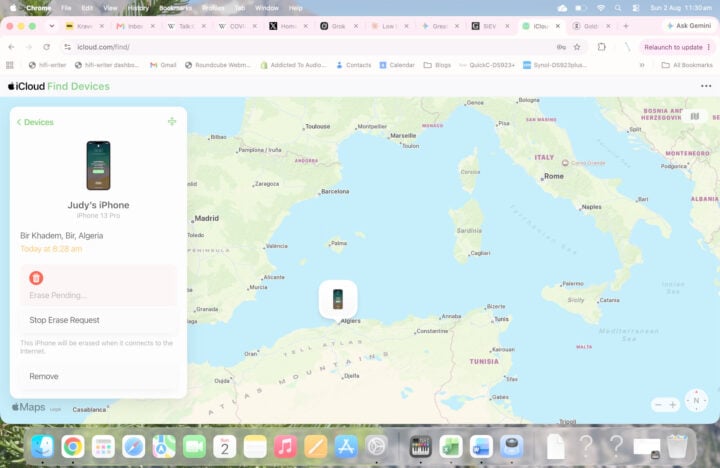720x468 pixels.
Task: Open the Gmail bookmark
Action: tap(163, 65)
